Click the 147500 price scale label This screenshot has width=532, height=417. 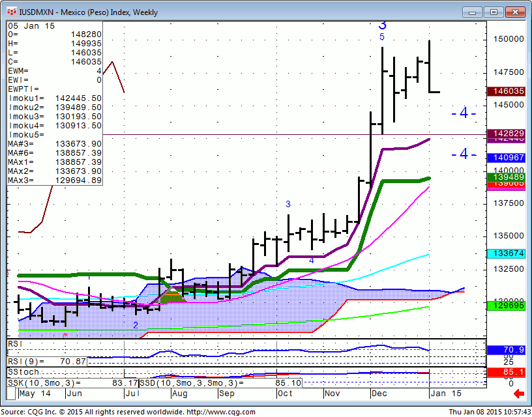509,72
